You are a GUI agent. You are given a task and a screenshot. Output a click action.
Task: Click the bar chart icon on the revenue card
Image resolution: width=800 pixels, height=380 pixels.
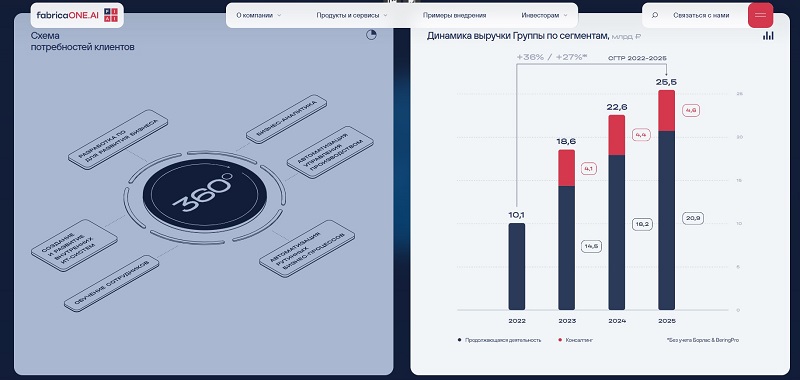tap(768, 35)
